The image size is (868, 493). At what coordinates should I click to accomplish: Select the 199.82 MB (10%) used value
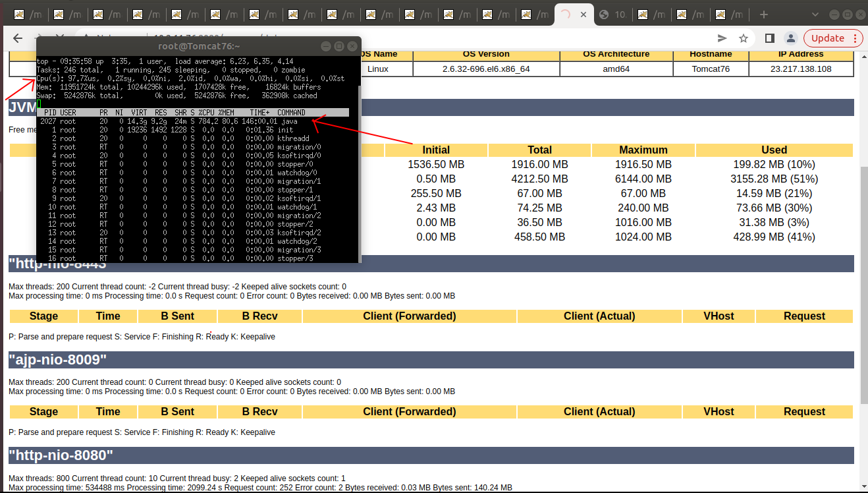pos(774,164)
